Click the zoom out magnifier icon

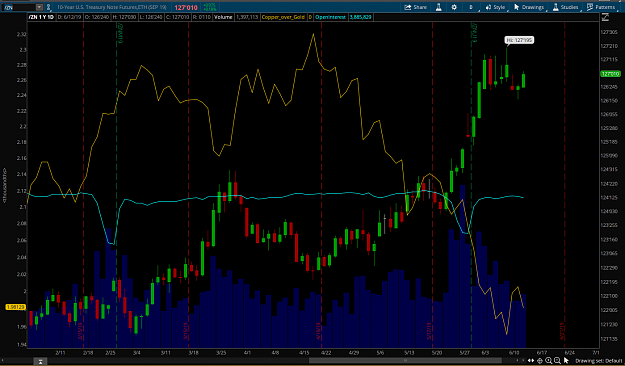coord(557,360)
